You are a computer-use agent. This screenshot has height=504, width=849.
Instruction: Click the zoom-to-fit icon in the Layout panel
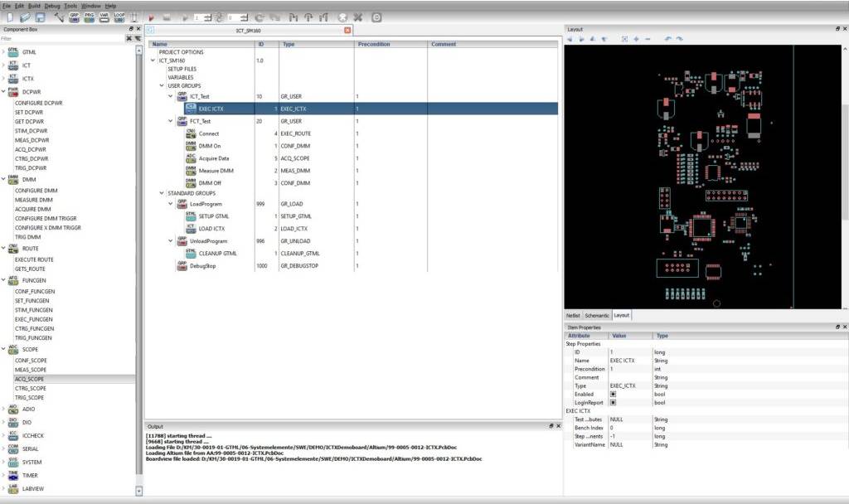(x=624, y=39)
